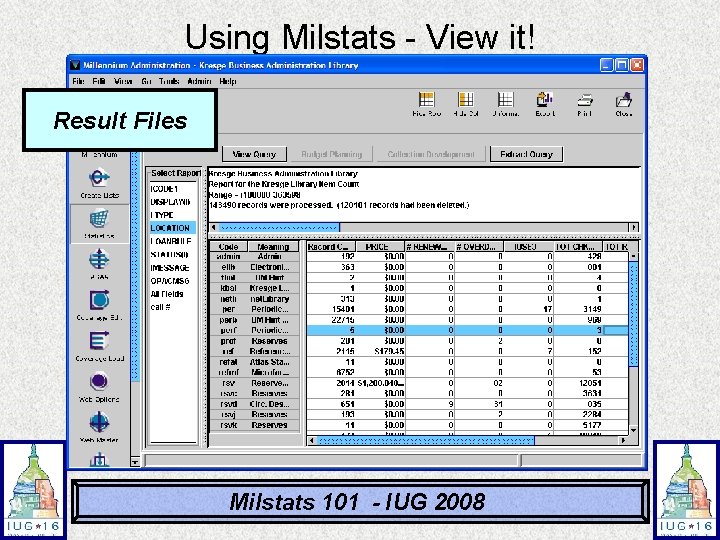
Task: Click the # OVERD column header
Action: click(x=479, y=247)
